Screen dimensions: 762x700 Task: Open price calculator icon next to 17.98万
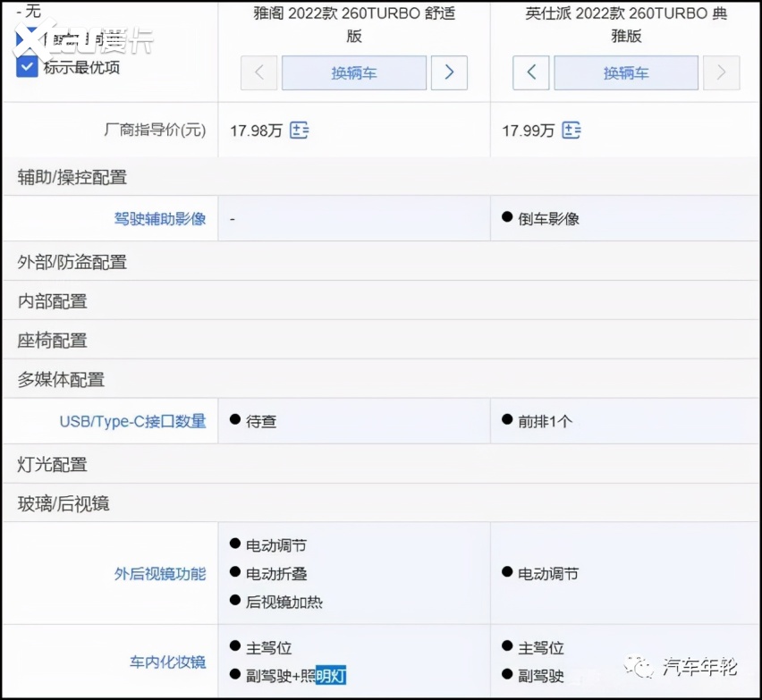[x=299, y=131]
